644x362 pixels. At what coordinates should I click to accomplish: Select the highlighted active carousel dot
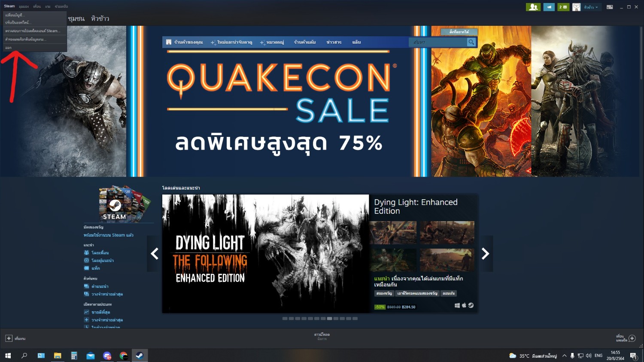click(329, 319)
